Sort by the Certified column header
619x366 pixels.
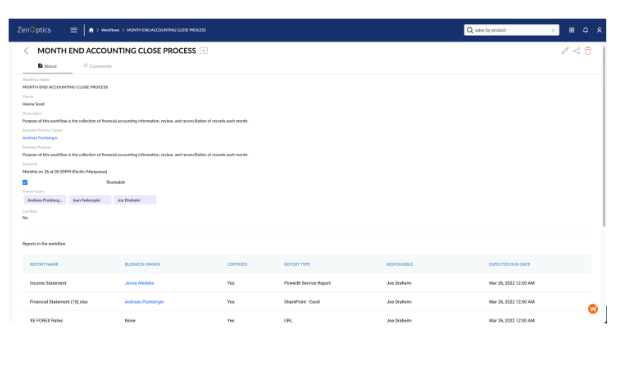tap(237, 264)
